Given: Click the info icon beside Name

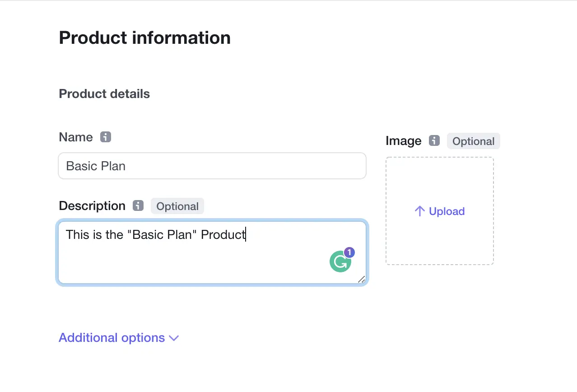Looking at the screenshot, I should tap(106, 137).
